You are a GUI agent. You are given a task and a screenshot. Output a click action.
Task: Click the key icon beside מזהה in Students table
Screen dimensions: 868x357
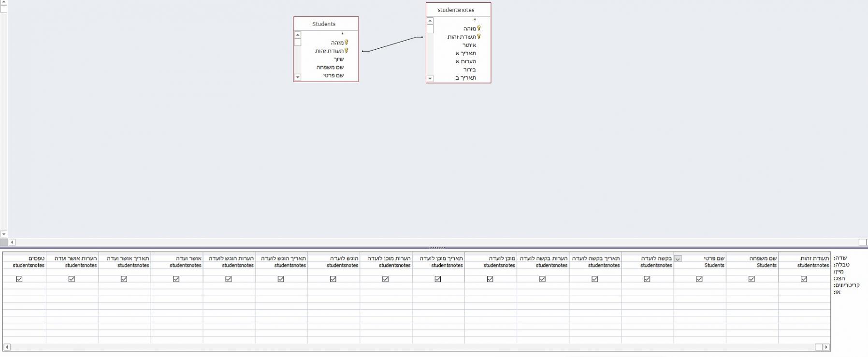[x=347, y=43]
